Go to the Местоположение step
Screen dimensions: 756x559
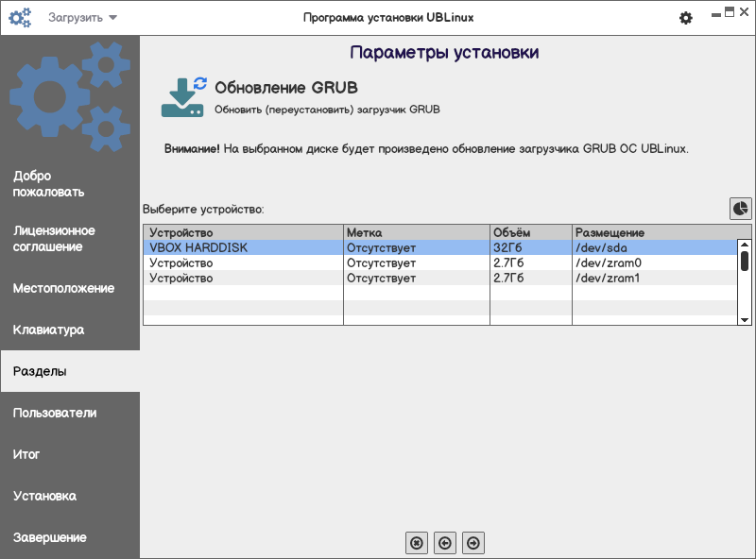[x=70, y=288]
